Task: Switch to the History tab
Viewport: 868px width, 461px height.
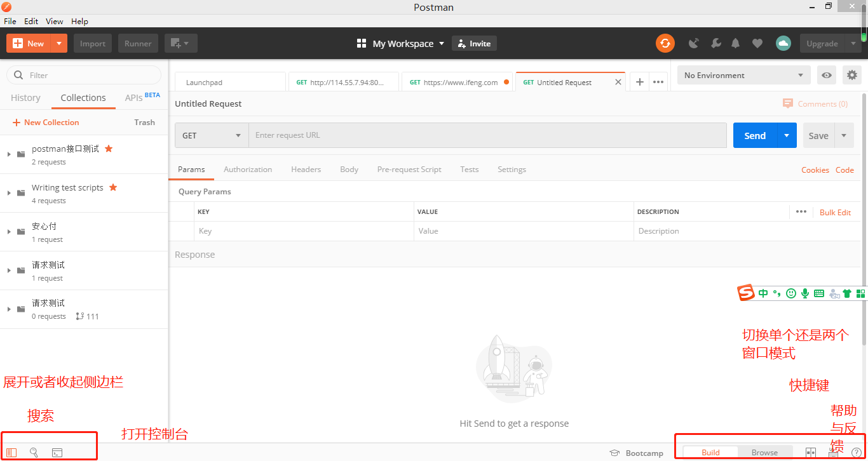Action: coord(25,98)
